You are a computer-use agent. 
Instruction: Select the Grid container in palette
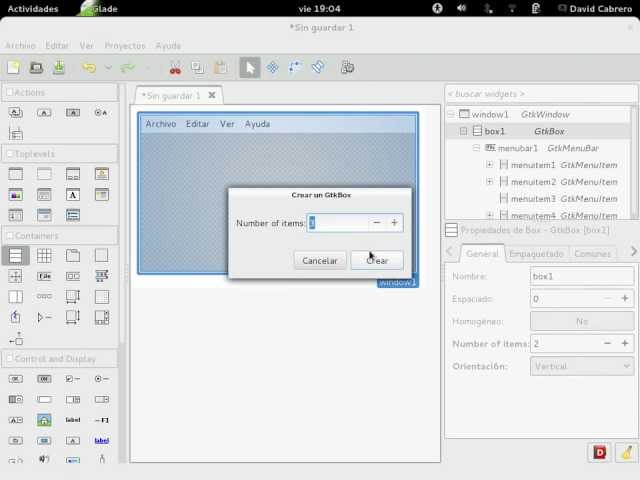[x=44, y=256]
